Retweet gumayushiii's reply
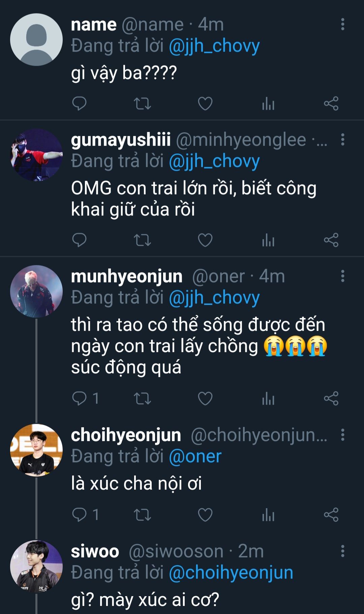The width and height of the screenshot is (364, 614). [x=142, y=240]
